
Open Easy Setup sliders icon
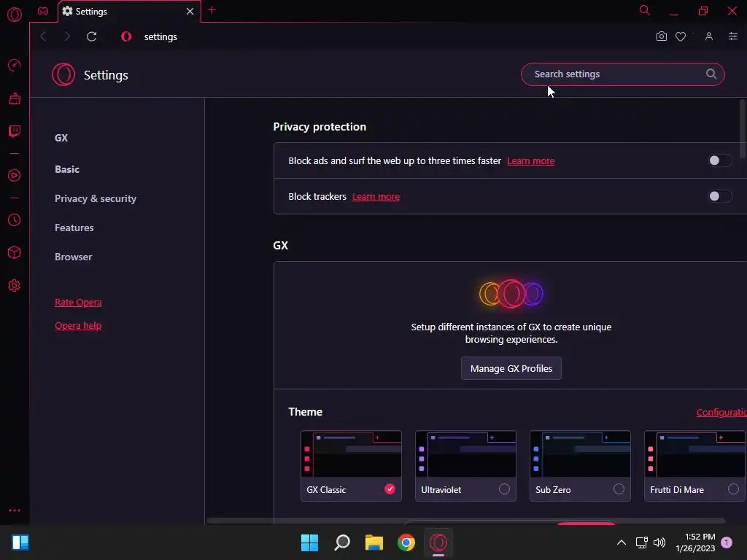coord(733,36)
